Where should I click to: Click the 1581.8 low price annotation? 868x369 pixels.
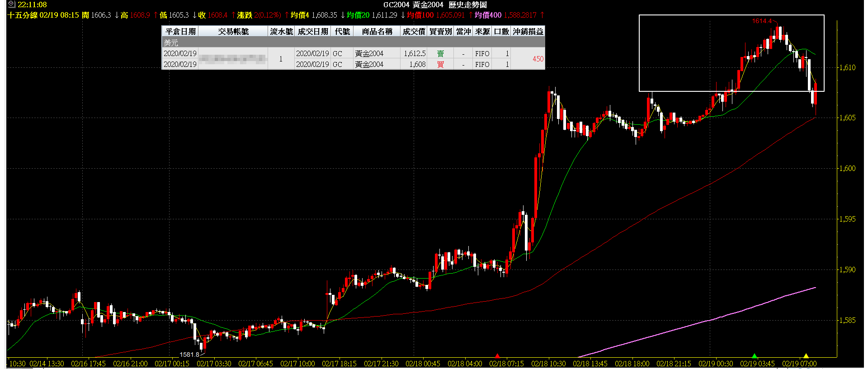pyautogui.click(x=189, y=355)
